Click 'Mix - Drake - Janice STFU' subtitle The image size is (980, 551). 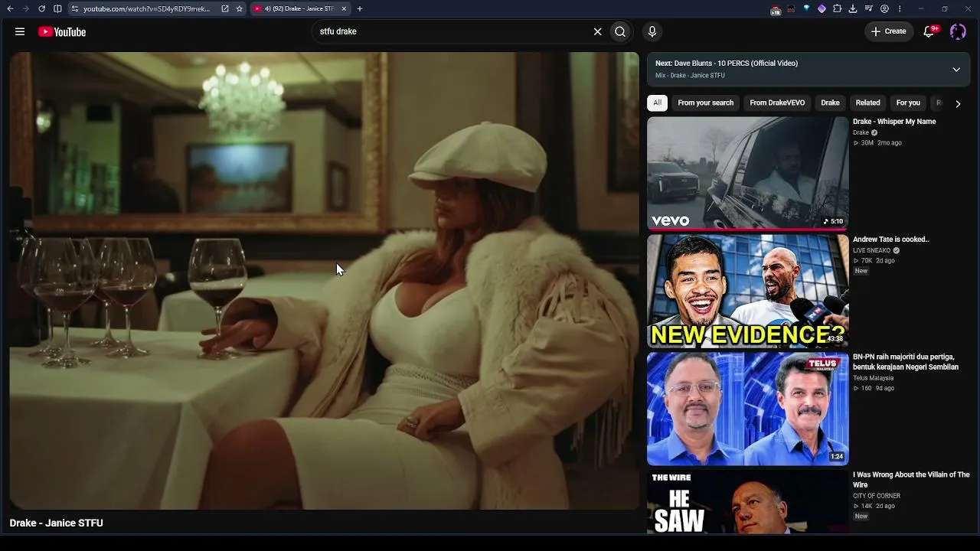click(x=690, y=76)
